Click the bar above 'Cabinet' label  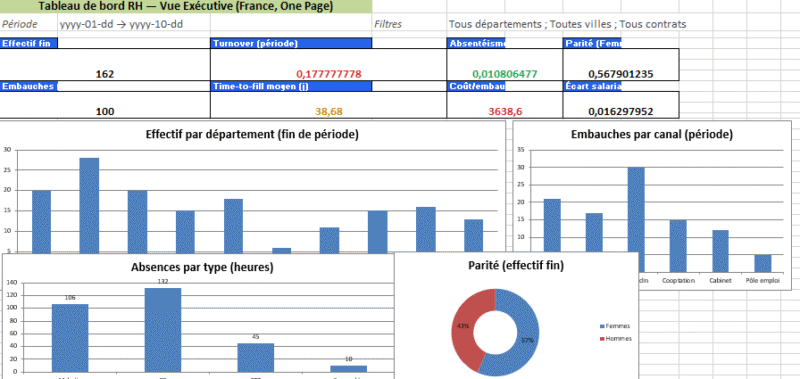pyautogui.click(x=721, y=251)
